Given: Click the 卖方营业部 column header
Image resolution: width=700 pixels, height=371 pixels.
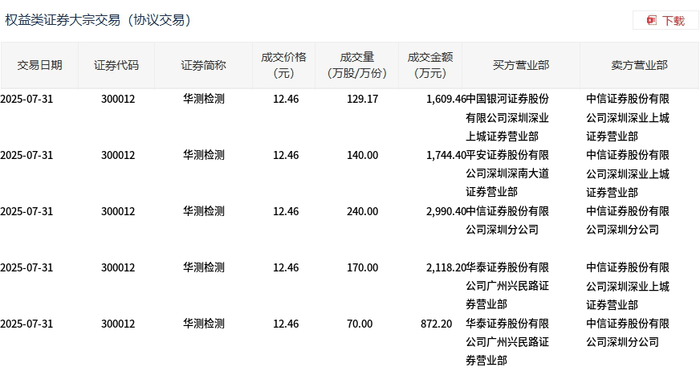Looking at the screenshot, I should pyautogui.click(x=639, y=66).
